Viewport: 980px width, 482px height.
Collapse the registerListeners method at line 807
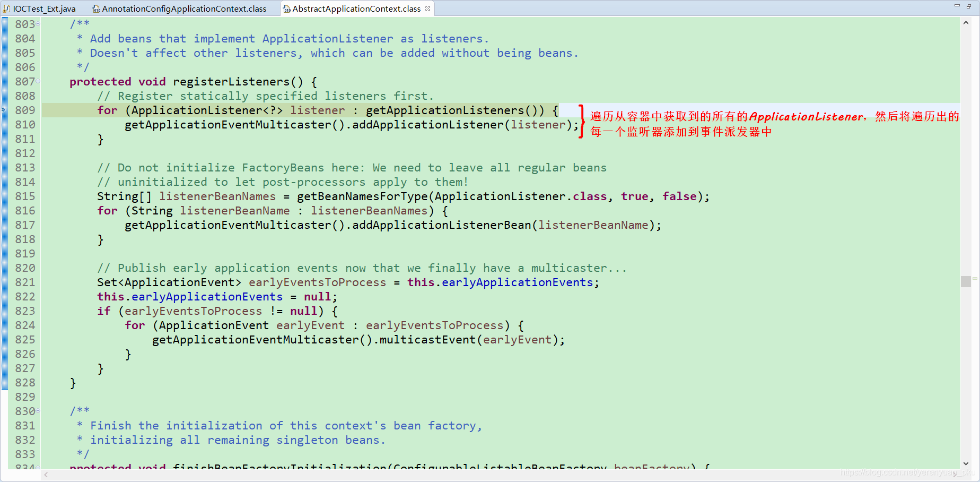coord(38,81)
